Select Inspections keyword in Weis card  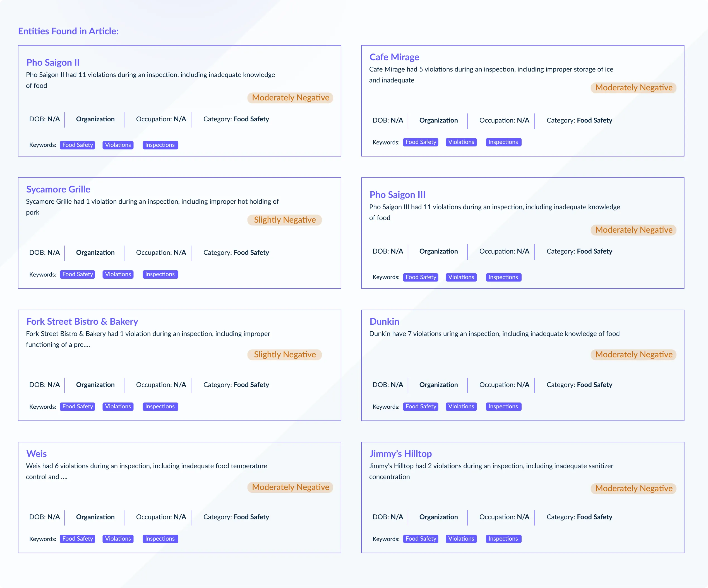coord(160,539)
